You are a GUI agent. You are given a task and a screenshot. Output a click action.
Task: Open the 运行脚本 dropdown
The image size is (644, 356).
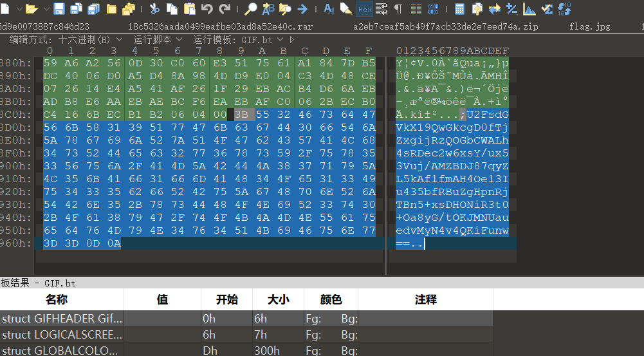157,40
